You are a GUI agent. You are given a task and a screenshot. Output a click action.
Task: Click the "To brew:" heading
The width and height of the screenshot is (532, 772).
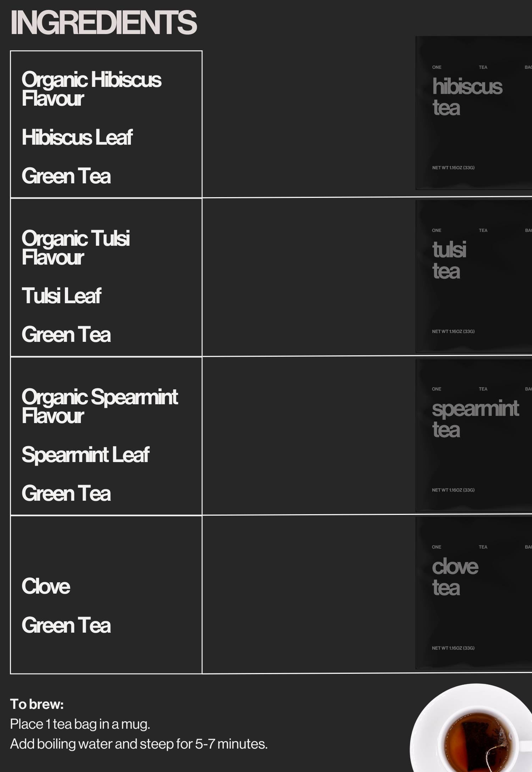coord(37,704)
